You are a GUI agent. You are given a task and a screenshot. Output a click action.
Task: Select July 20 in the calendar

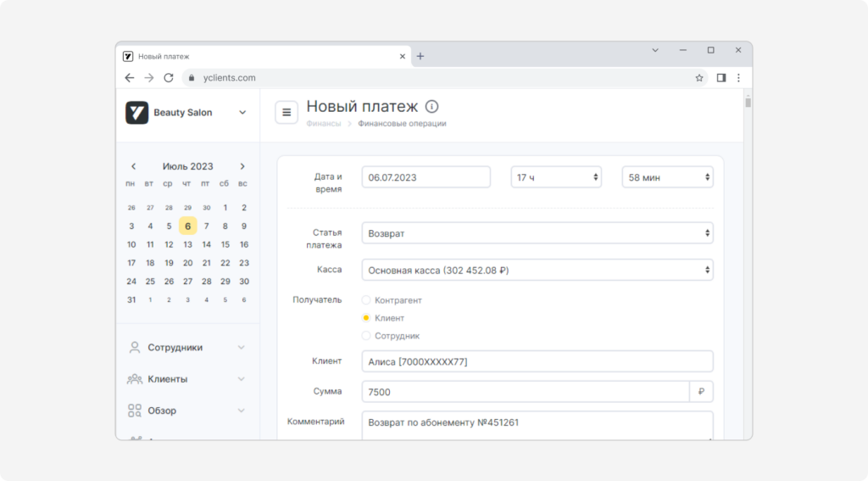click(x=187, y=263)
